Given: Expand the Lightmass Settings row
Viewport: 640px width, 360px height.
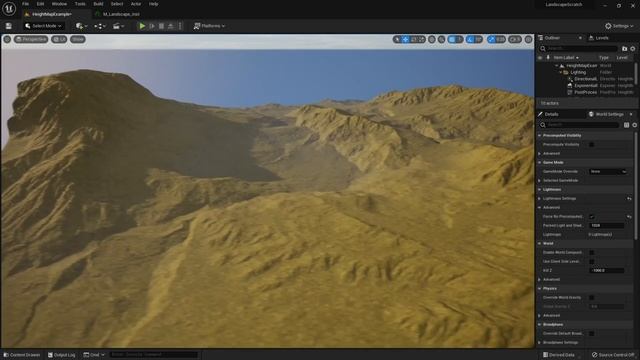Looking at the screenshot, I should (x=540, y=198).
